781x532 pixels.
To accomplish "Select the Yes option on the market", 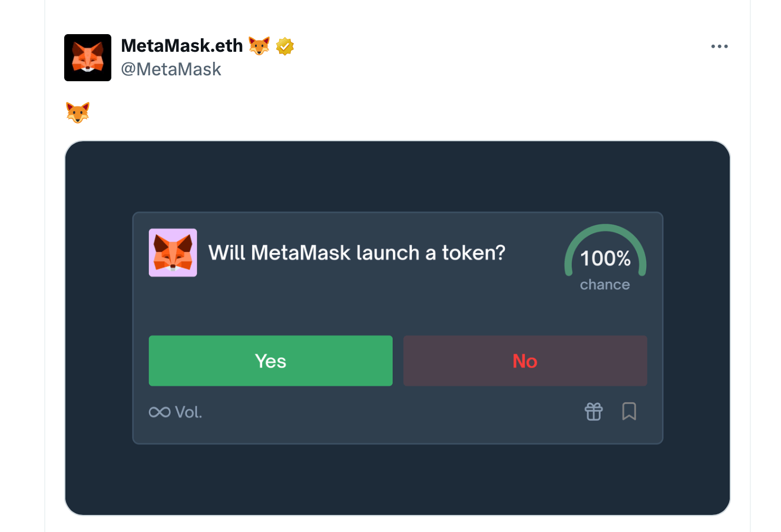I will coord(270,361).
